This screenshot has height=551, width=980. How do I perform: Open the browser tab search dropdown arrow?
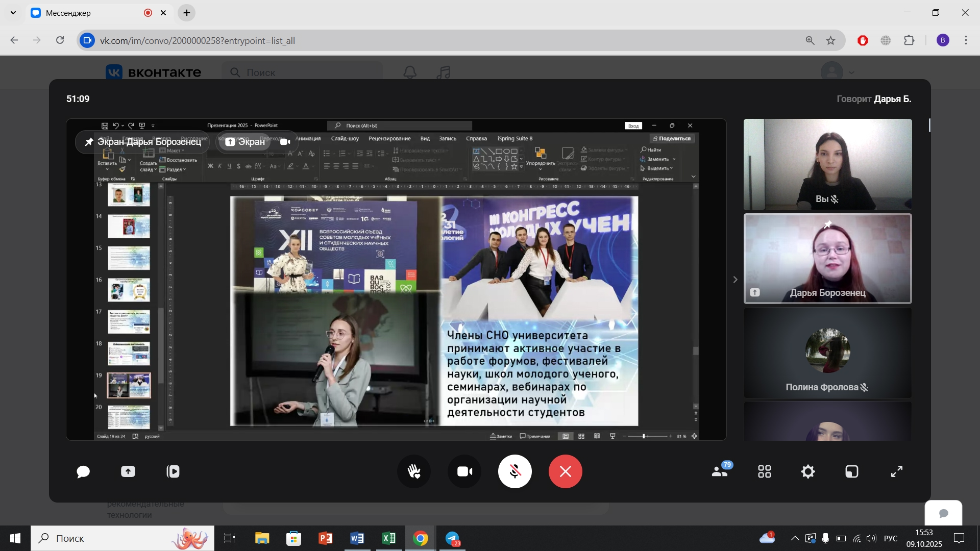13,13
